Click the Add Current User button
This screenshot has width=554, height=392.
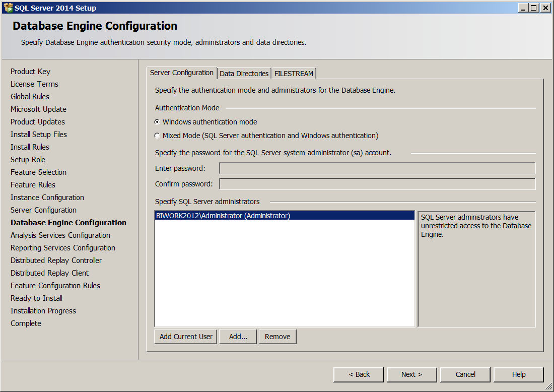(186, 337)
